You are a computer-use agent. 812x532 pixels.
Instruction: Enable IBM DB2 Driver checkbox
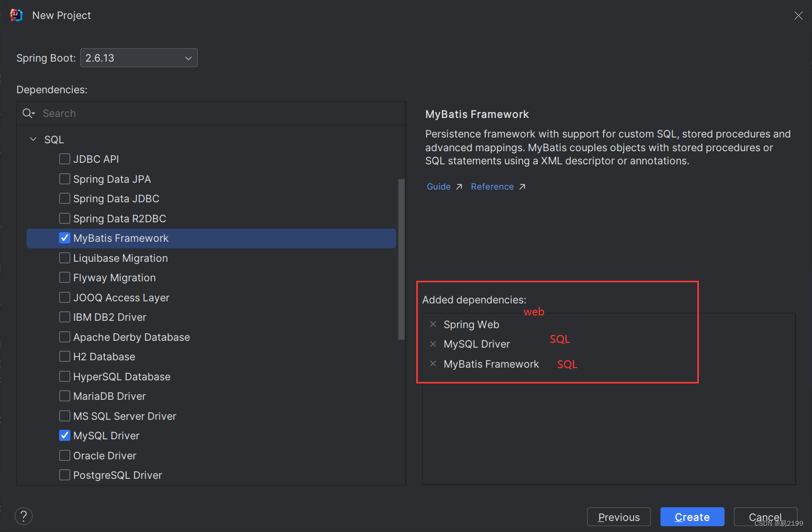coord(65,317)
